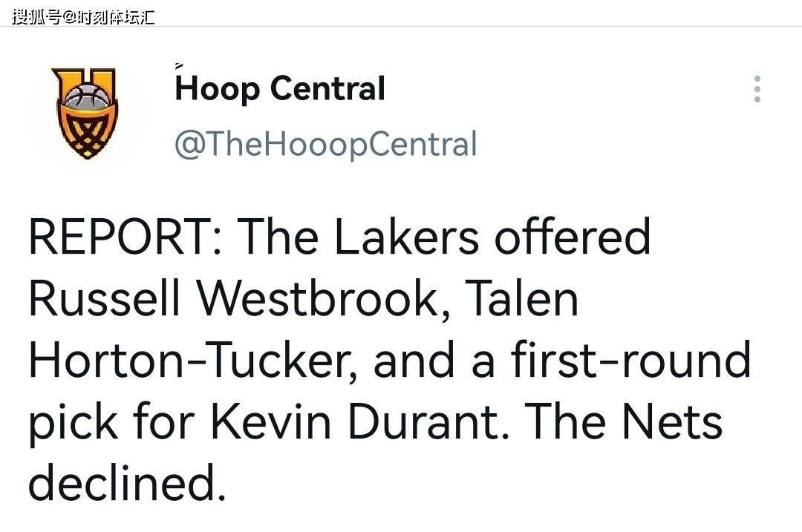
Task: Click the word offered in the tweet
Action: 572,237
